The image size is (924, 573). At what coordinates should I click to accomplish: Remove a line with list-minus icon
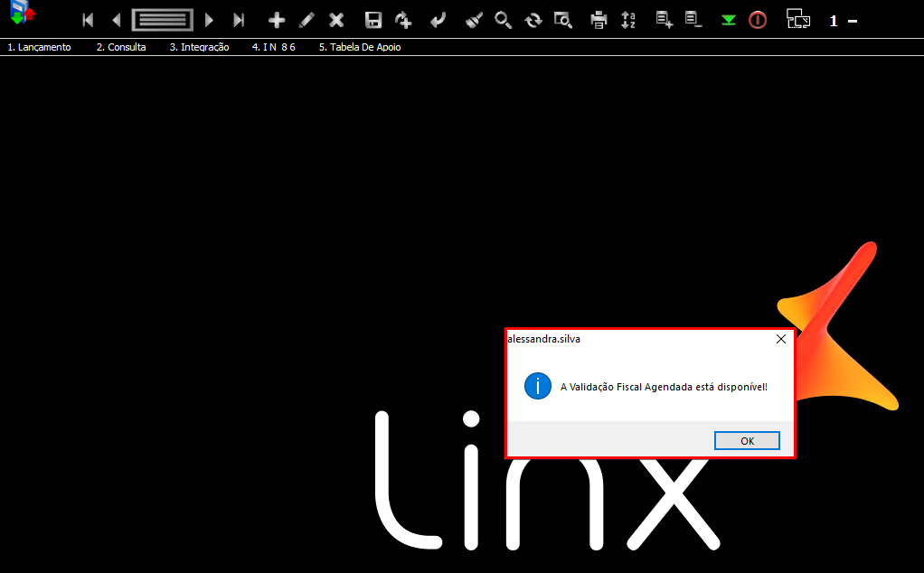693,20
